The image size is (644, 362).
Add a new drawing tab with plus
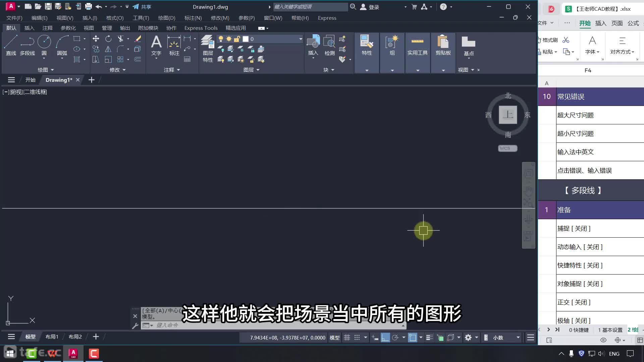(92, 80)
